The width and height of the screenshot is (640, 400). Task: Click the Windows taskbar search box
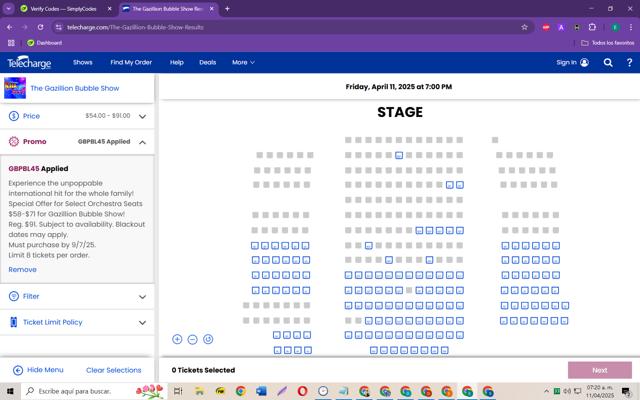(x=94, y=391)
